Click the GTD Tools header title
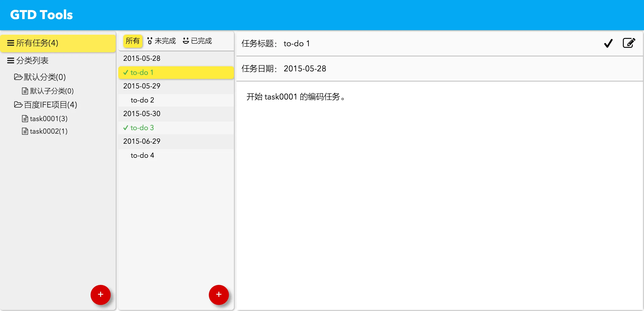Image resolution: width=644 pixels, height=311 pixels. click(42, 15)
